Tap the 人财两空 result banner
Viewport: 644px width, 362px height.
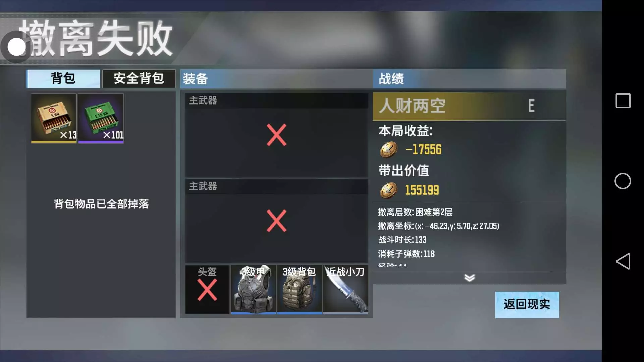[x=469, y=106]
